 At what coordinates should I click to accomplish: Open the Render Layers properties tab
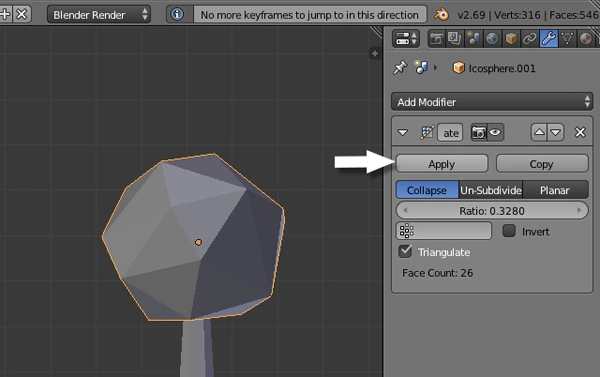(x=455, y=39)
